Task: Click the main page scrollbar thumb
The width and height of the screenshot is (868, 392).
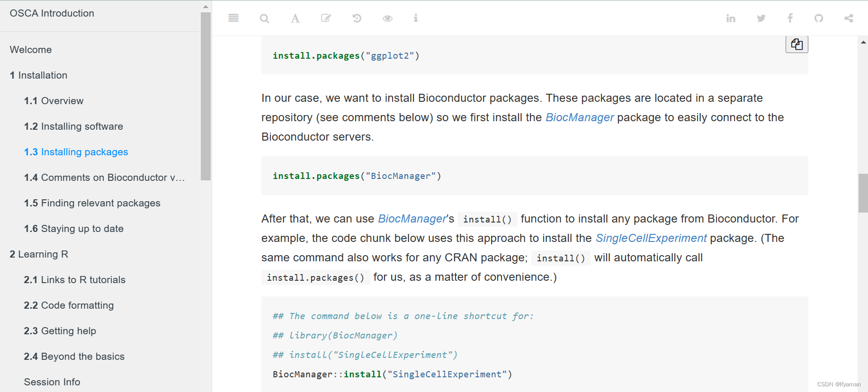Action: [863, 193]
